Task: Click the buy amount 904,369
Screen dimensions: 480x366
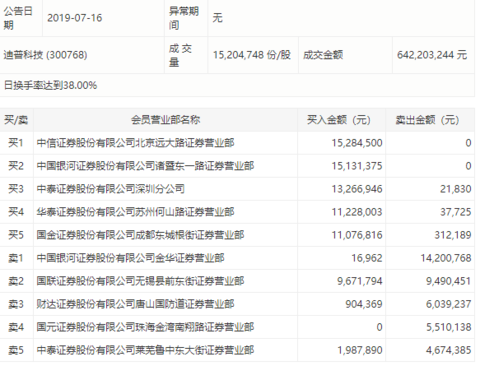Action: [364, 304]
